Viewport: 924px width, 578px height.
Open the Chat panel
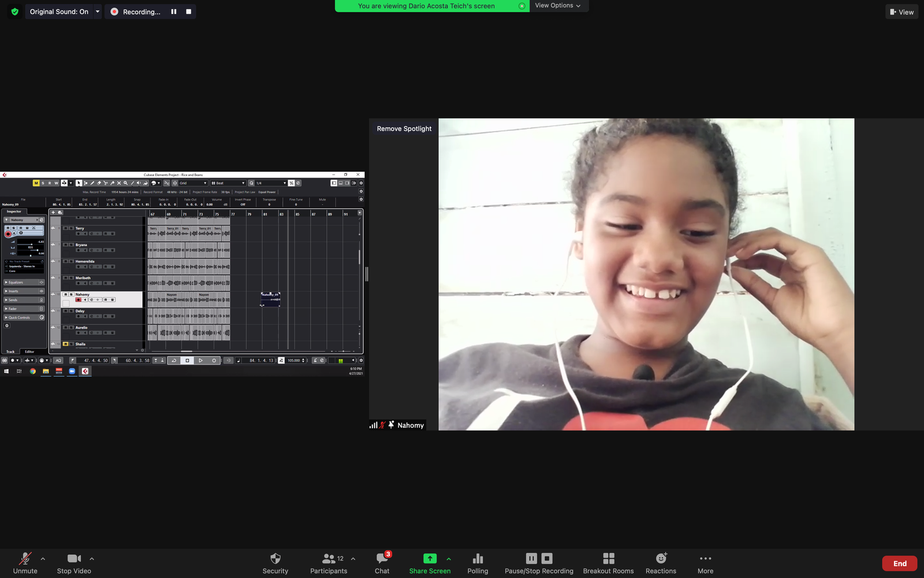[x=382, y=558]
